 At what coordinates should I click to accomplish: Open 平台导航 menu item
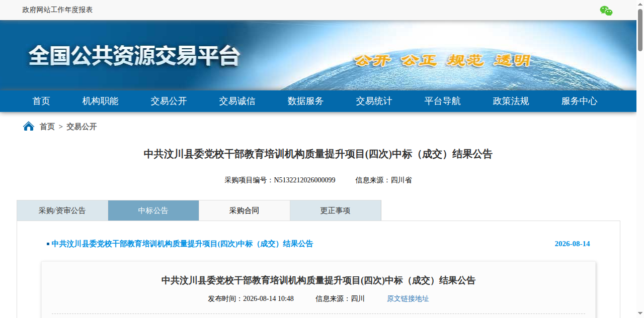coord(443,101)
